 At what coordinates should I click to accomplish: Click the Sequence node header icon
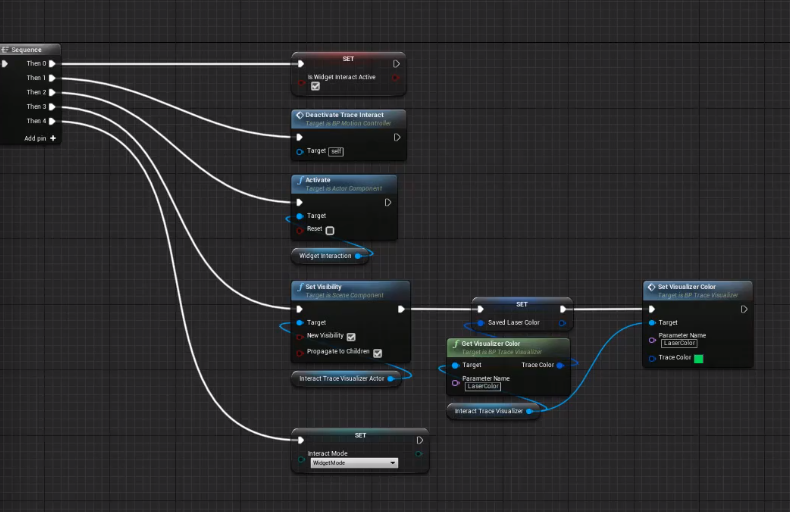[5, 49]
